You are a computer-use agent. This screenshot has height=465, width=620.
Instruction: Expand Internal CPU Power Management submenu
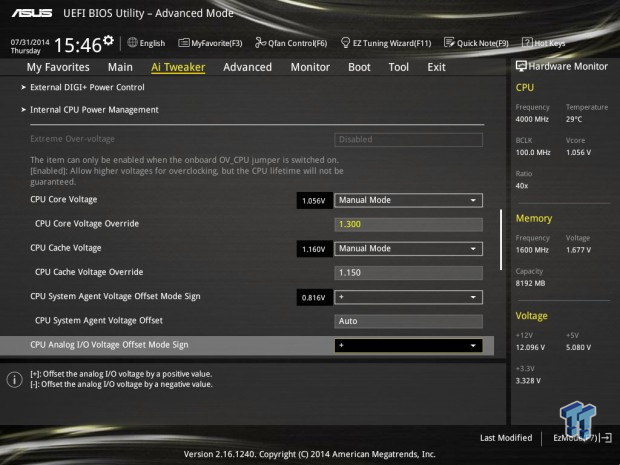click(x=94, y=110)
